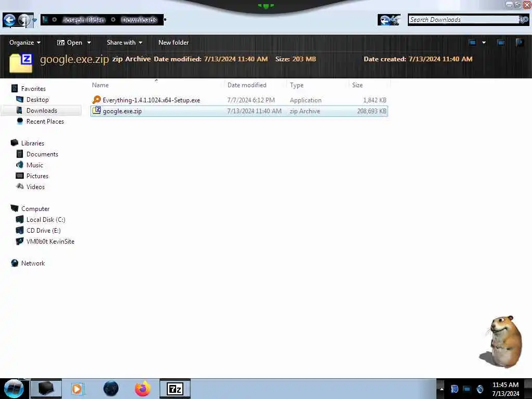Open Recent Places
This screenshot has width=532, height=399.
click(45, 122)
